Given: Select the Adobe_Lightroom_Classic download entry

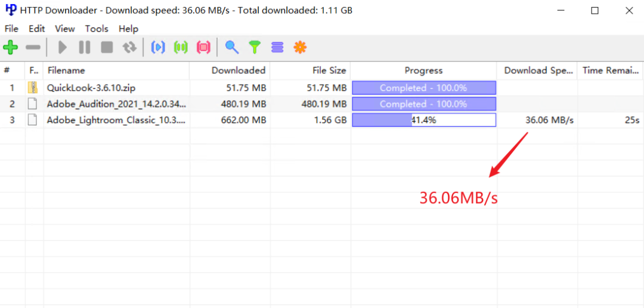Looking at the screenshot, I should [322, 120].
